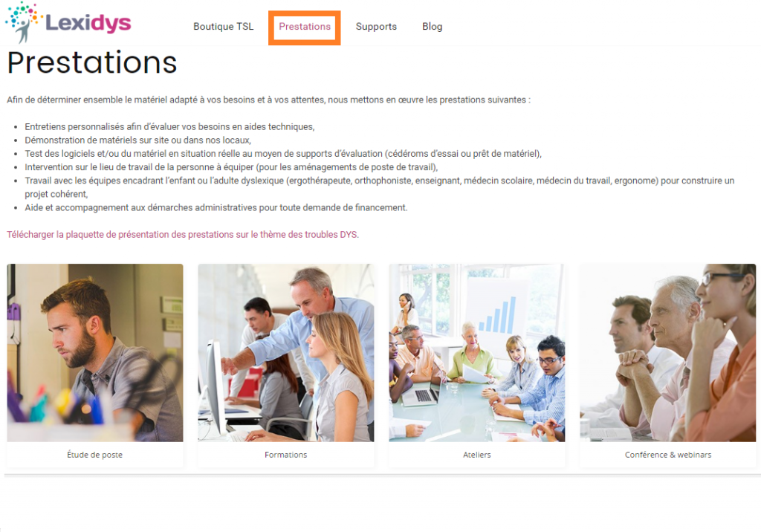Open the Étude de poste photo
This screenshot has width=761, height=532.
click(x=95, y=353)
